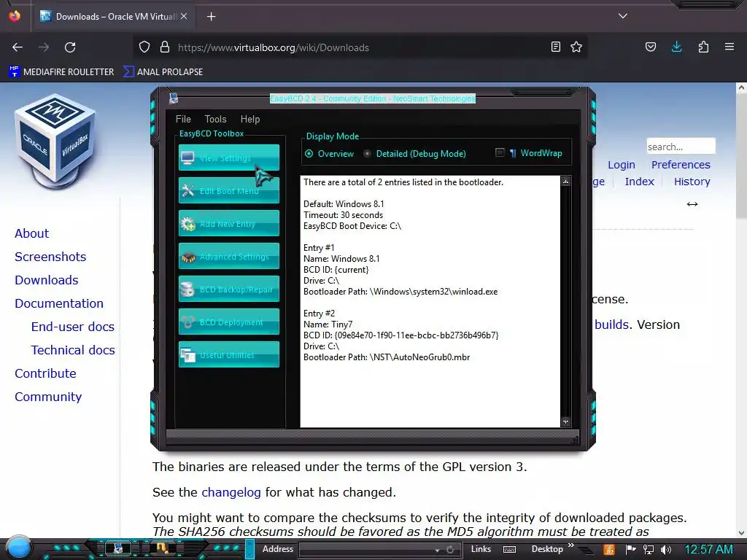Click the width toggle double-arrow icon
This screenshot has height=560, width=747.
click(692, 204)
